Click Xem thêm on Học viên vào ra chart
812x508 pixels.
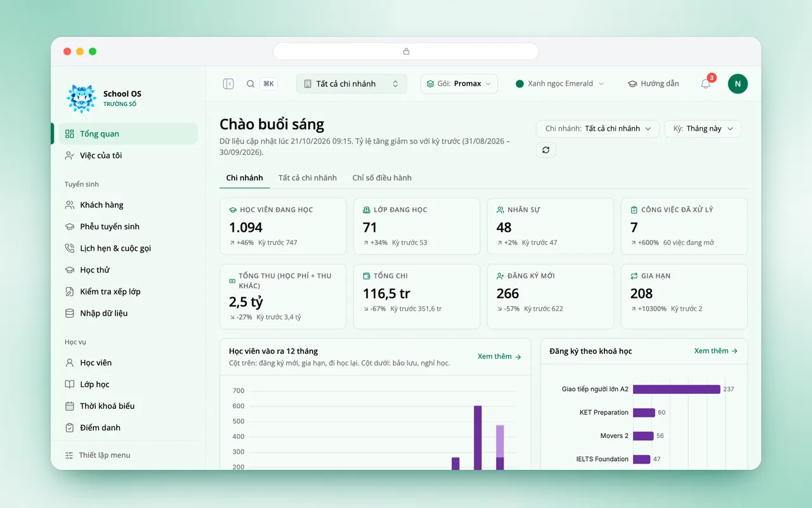point(499,357)
